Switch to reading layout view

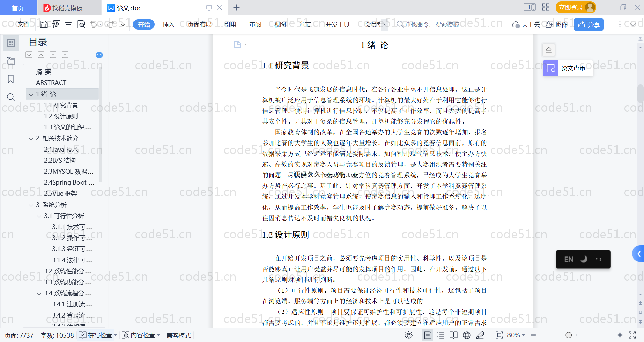[x=453, y=335]
